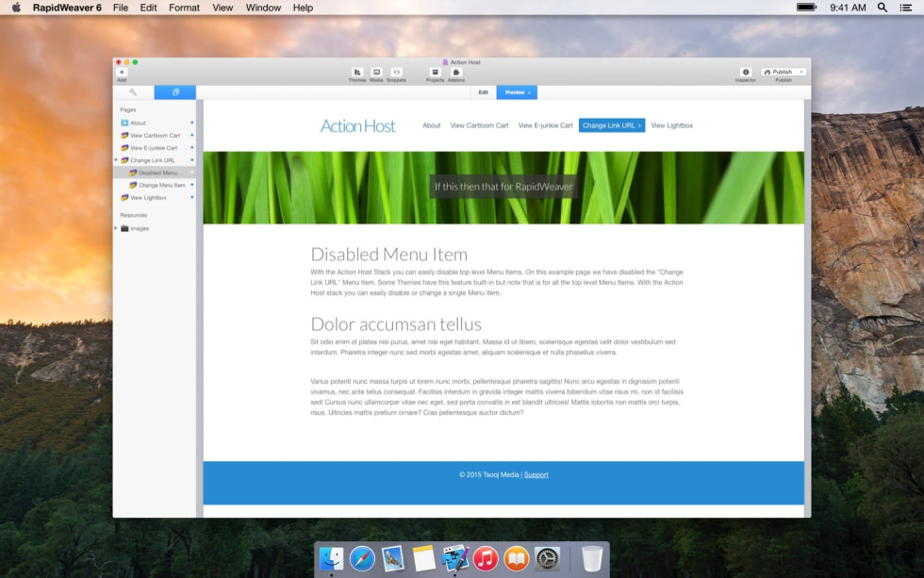Viewport: 924px width, 578px height.
Task: Click View Lightbox in preview navigation
Action: coord(671,125)
